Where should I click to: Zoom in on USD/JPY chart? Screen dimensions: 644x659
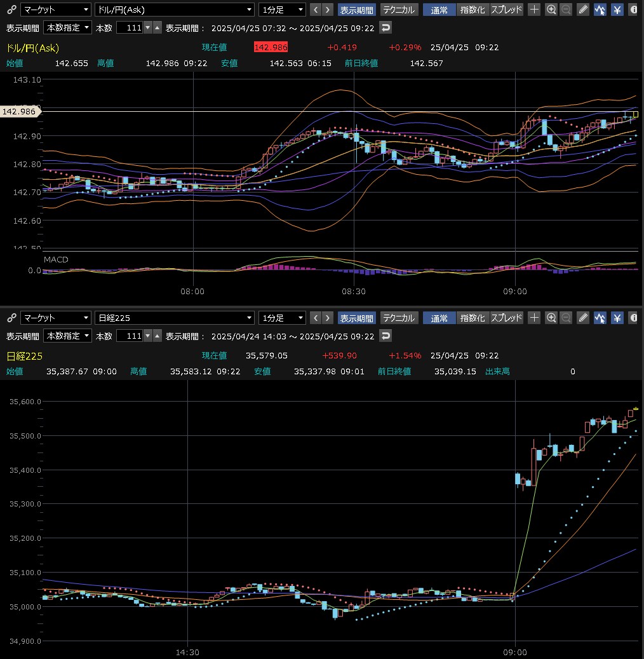pos(551,10)
